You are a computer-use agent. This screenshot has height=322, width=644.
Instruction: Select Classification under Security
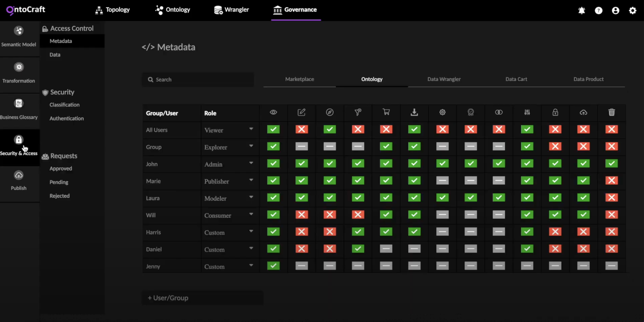tap(64, 105)
